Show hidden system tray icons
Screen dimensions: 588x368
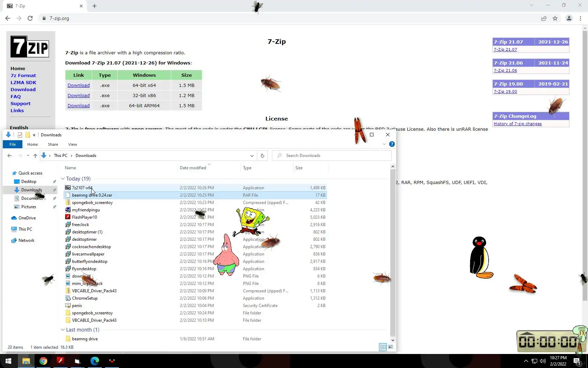coord(526,361)
